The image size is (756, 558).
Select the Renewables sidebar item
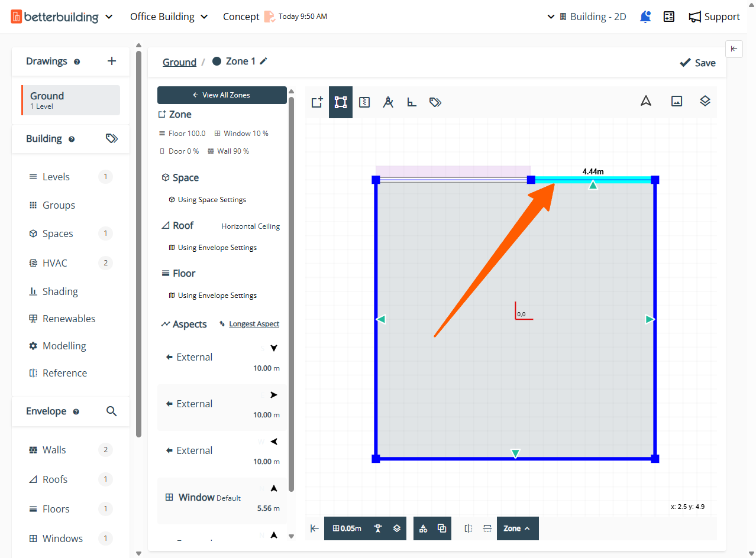[x=69, y=319]
